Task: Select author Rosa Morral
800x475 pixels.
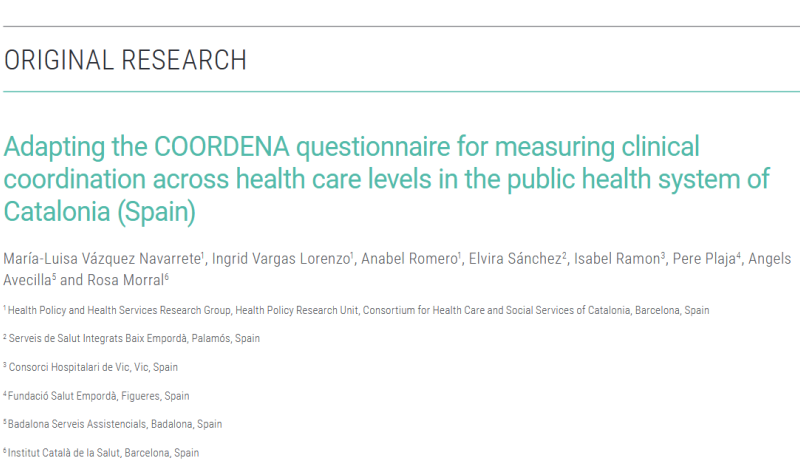Action: point(126,280)
